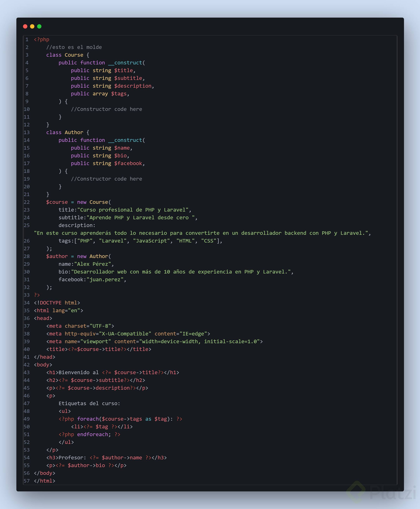Click the <!DOCTYPE html> line
Screen dimensions: 420x509
click(57, 303)
